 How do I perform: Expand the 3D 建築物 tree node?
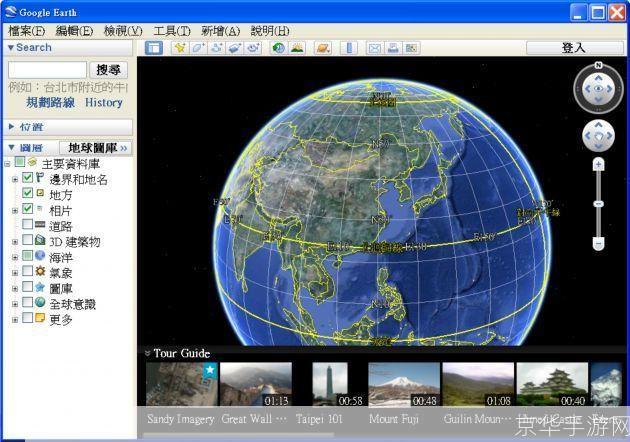click(x=15, y=242)
